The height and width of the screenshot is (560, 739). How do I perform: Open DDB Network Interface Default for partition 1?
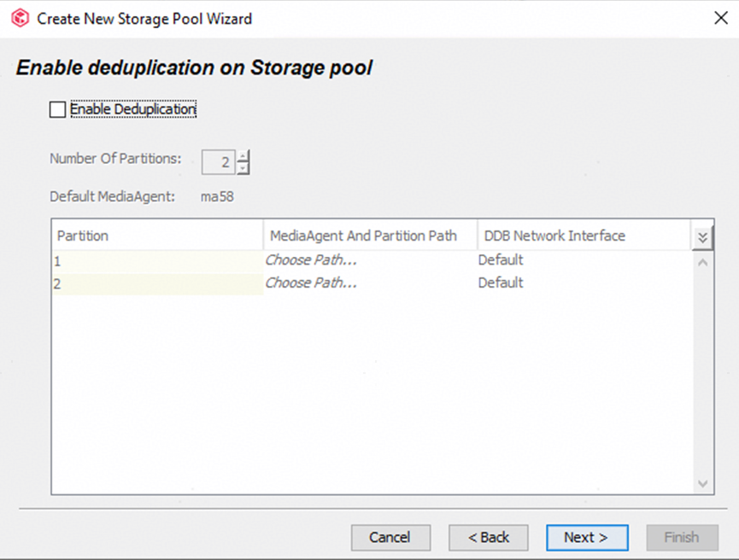(501, 260)
